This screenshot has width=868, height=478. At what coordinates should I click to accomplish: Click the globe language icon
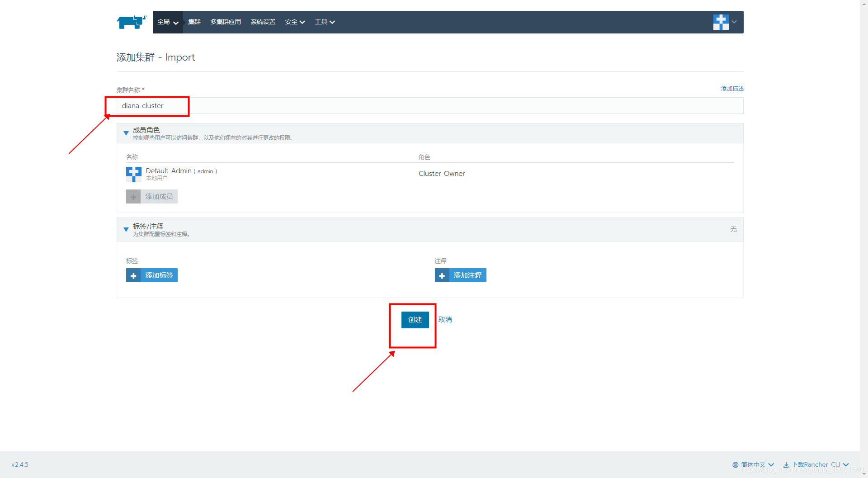736,465
